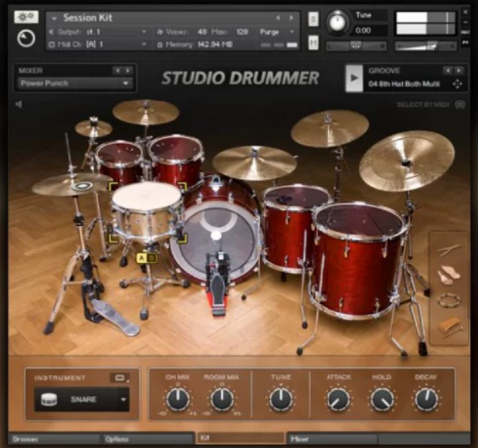Toggle the M mute button
478x448 pixels.
(x=313, y=42)
